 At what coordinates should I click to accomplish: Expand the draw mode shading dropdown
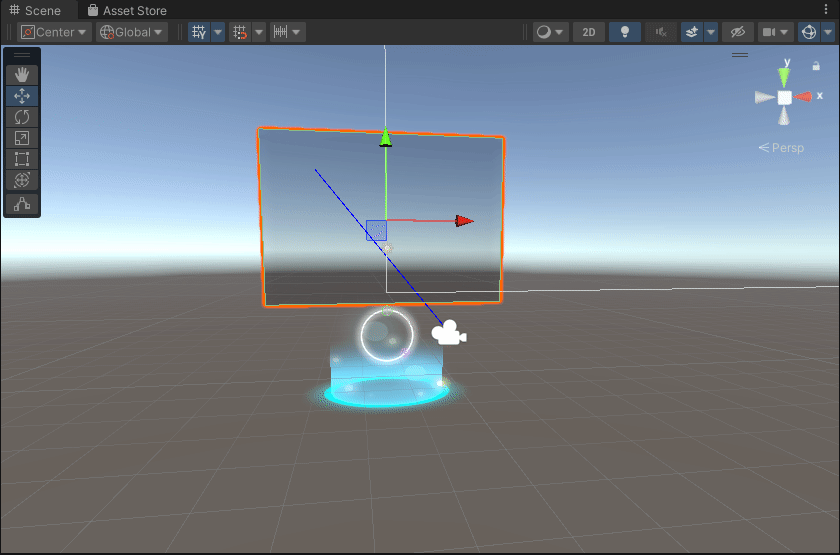[550, 32]
